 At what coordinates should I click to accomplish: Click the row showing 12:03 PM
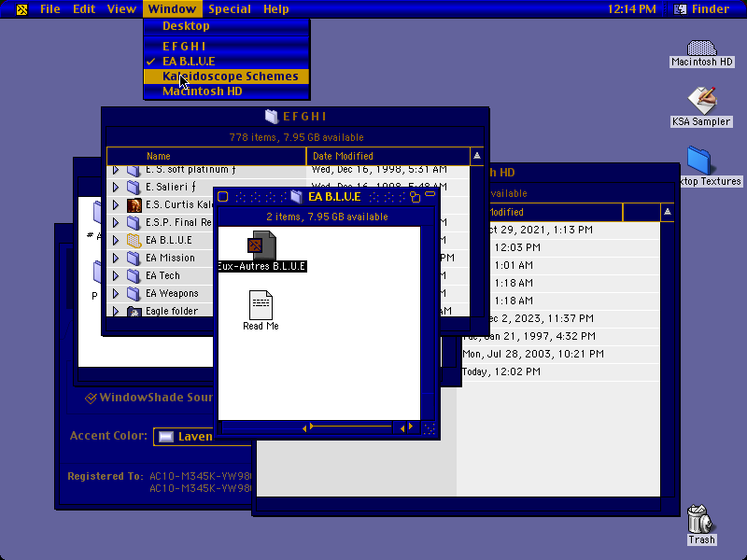pyautogui.click(x=574, y=247)
